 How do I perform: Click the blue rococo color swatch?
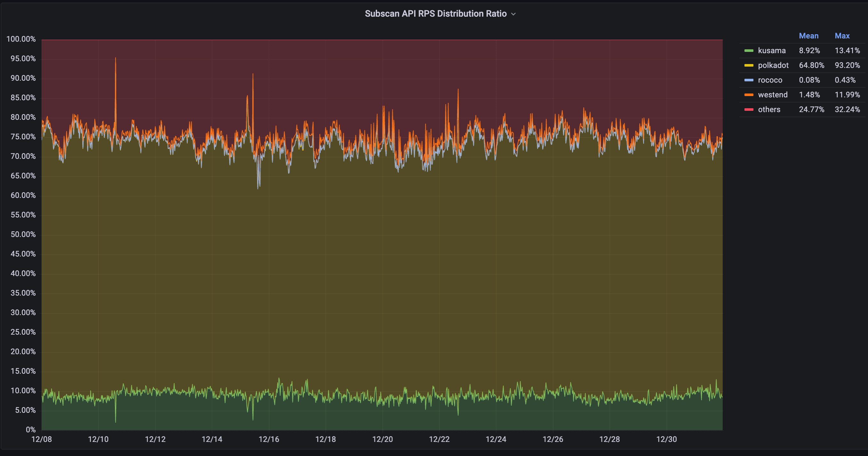click(748, 80)
